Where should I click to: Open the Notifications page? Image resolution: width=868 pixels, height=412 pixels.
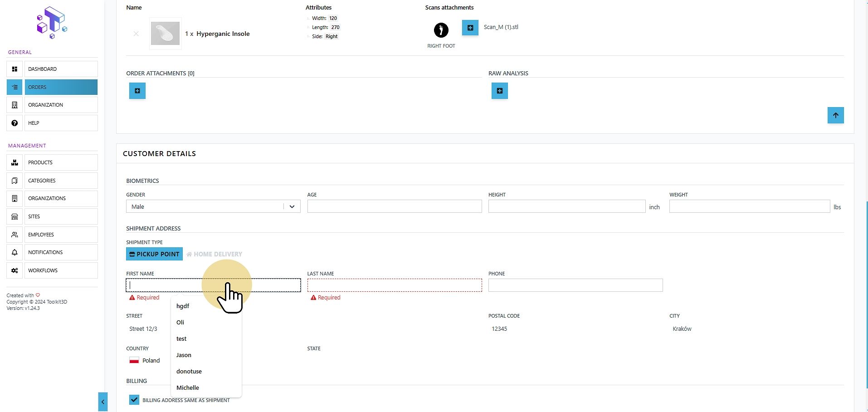tap(61, 252)
